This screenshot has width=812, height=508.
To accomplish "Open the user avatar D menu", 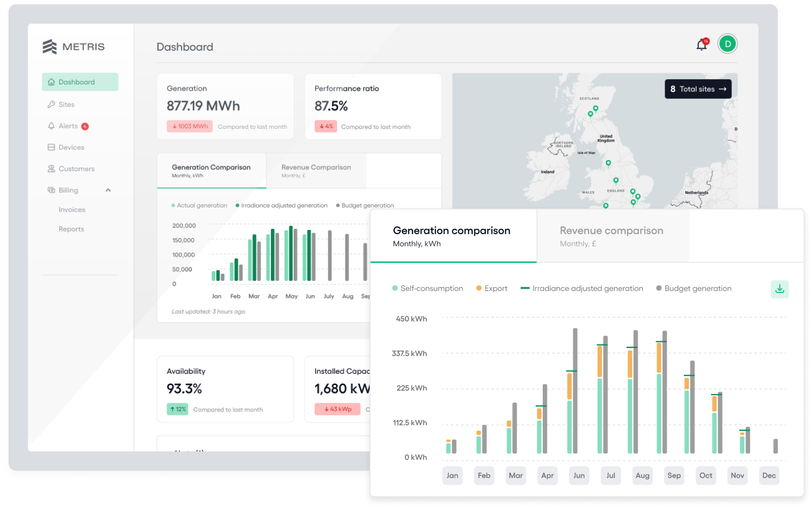I will pos(728,44).
